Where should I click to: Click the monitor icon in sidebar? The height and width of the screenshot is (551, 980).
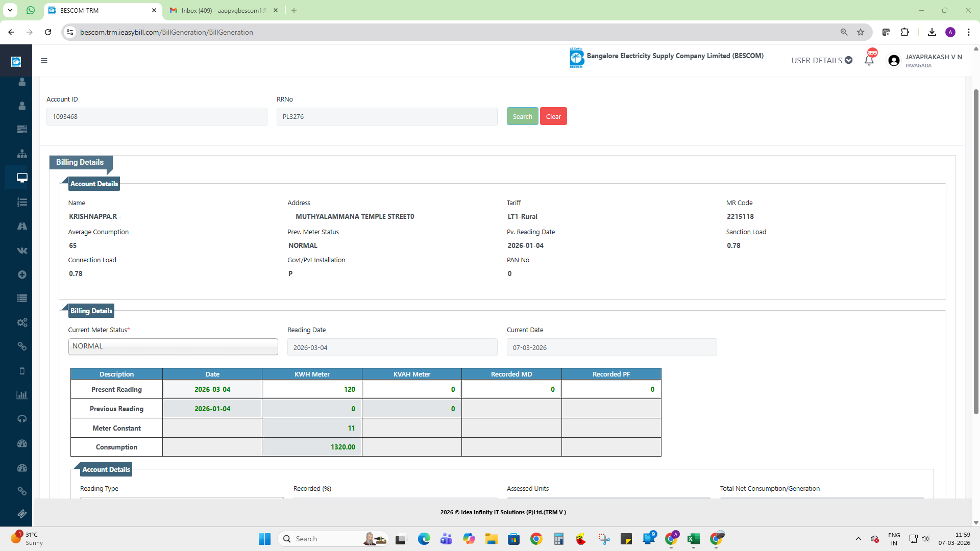[x=22, y=178]
